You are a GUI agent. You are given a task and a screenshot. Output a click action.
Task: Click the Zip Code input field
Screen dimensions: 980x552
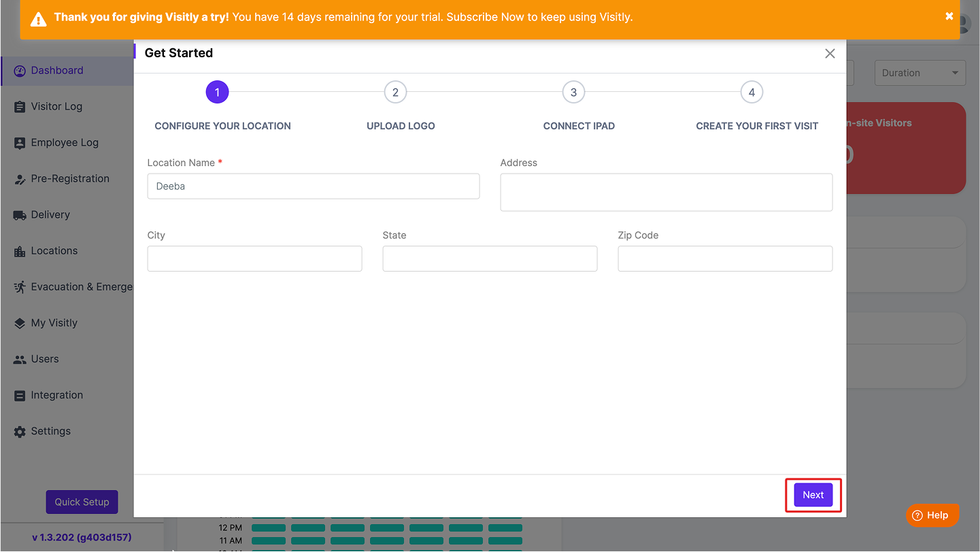coord(725,259)
